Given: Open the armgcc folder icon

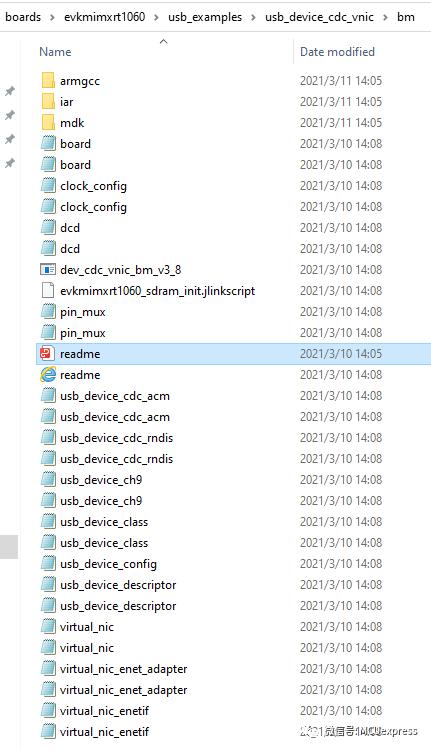Looking at the screenshot, I should tap(48, 81).
